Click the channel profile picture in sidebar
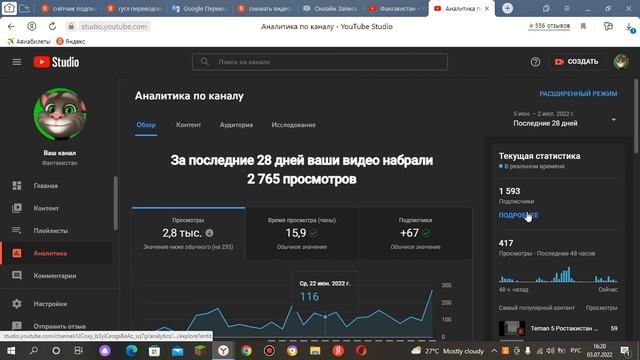Image resolution: width=640 pixels, height=360 pixels. coord(60,114)
